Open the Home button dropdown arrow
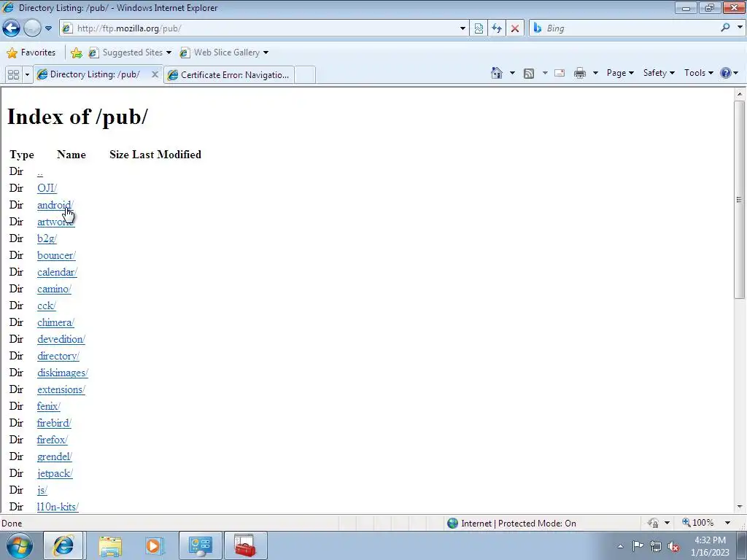The height and width of the screenshot is (560, 747). (512, 73)
